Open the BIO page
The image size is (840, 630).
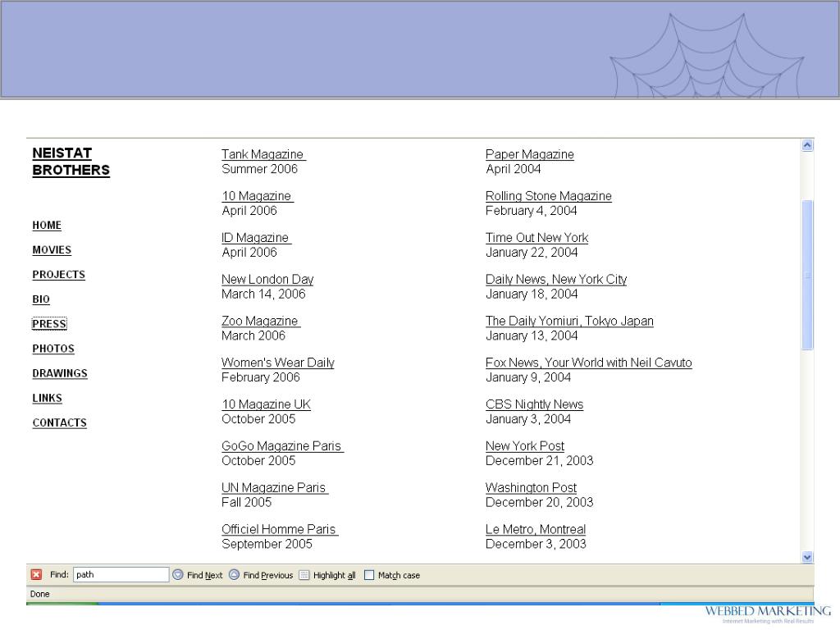coord(41,299)
